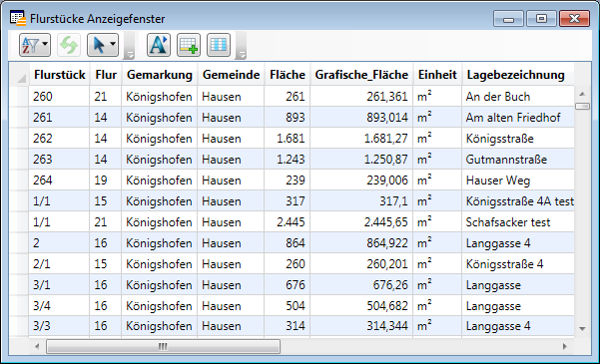Click the vertical scrollbar thumb

(582, 106)
